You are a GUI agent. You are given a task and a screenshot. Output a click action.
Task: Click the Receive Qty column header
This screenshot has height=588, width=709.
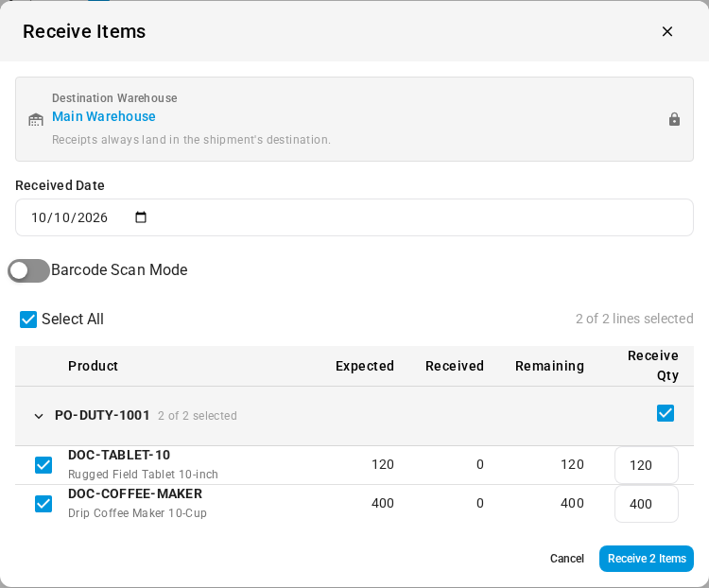(x=653, y=366)
